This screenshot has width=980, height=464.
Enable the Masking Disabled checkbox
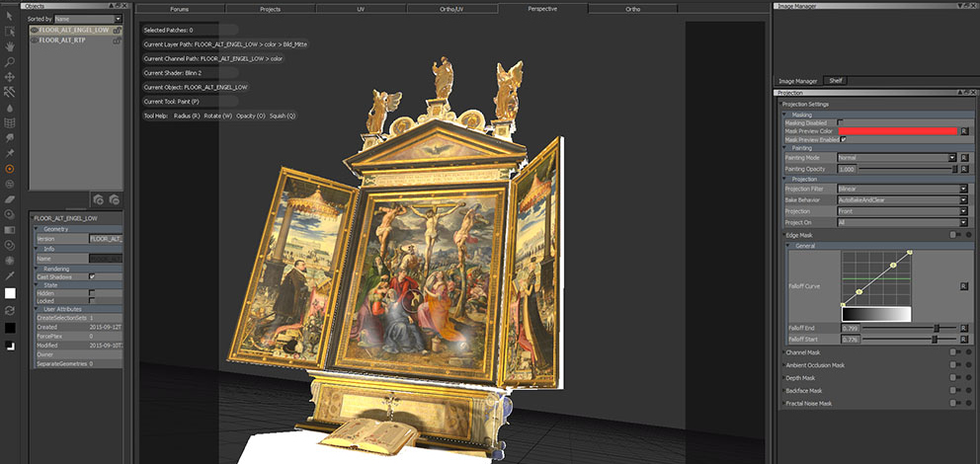tap(841, 122)
